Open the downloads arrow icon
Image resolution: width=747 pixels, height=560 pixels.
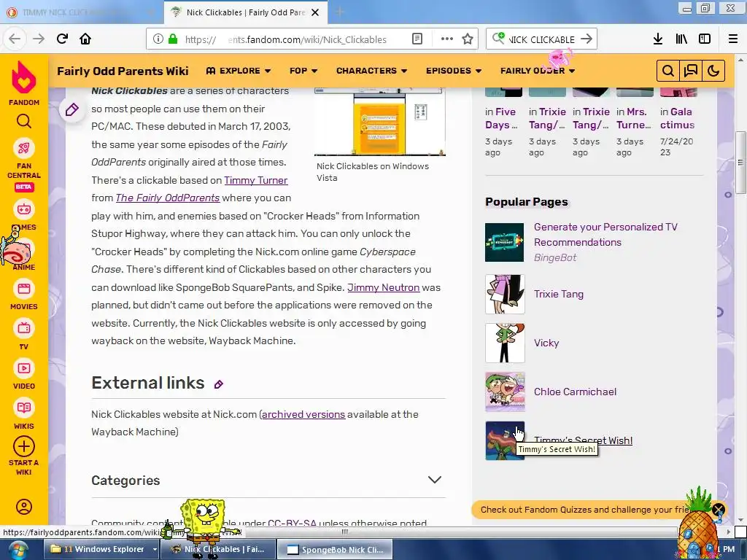click(x=658, y=39)
